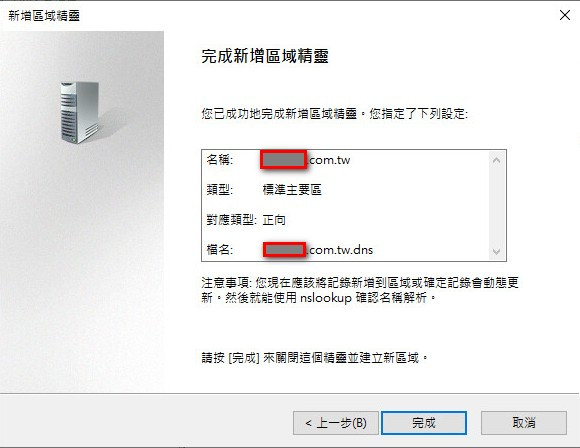The width and height of the screenshot is (580, 448).
Task: Click the 取消 button
Action: (524, 422)
